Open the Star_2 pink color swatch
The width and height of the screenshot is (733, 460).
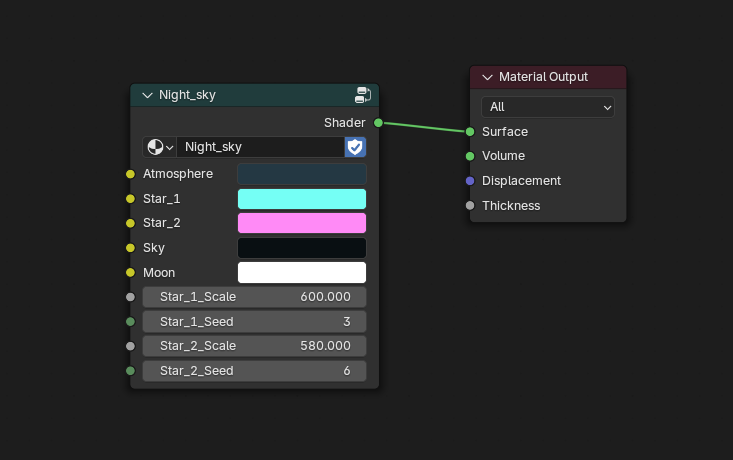pos(301,223)
